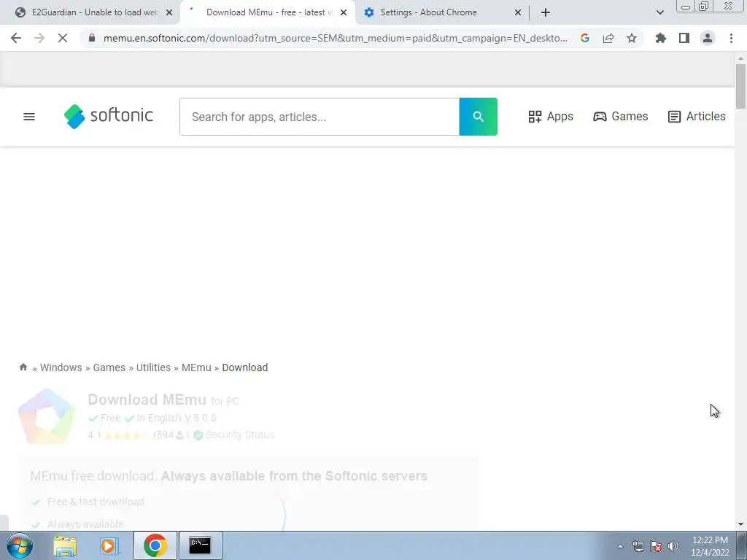The height and width of the screenshot is (560, 747).
Task: Close the Download MEmu tab
Action: pos(344,12)
